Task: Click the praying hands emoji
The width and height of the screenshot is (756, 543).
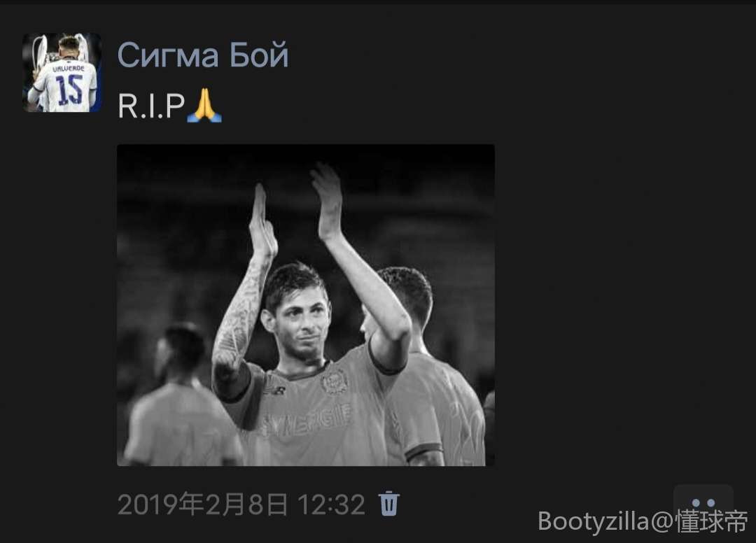Action: pos(204,105)
